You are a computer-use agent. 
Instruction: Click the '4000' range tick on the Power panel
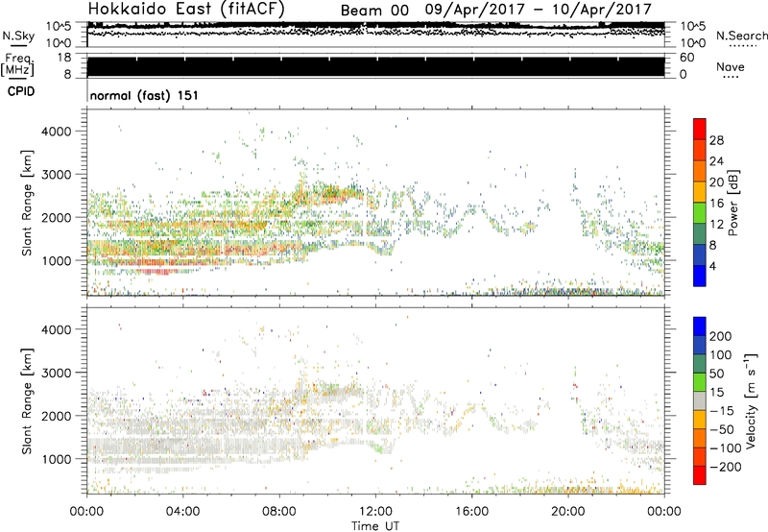click(x=57, y=132)
